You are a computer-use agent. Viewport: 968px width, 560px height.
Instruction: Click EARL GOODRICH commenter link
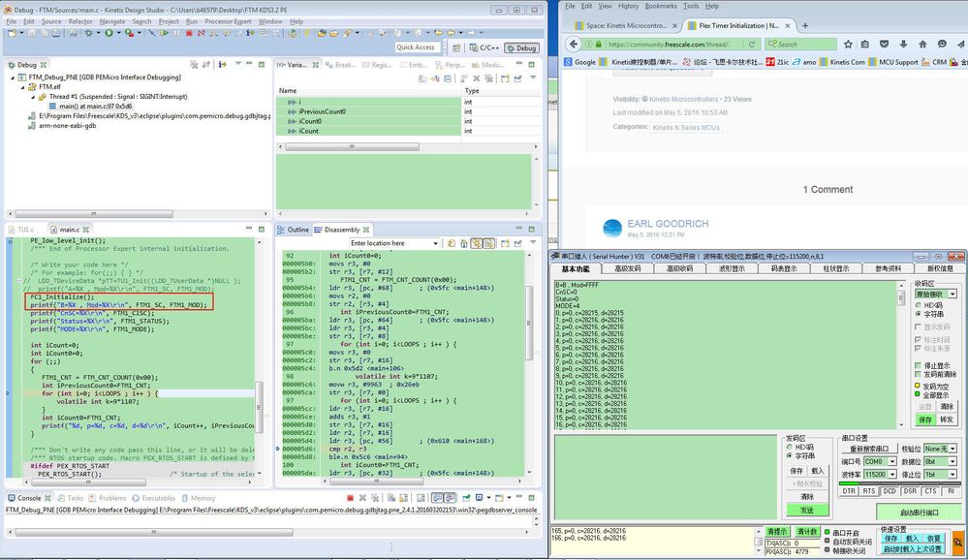pos(668,224)
